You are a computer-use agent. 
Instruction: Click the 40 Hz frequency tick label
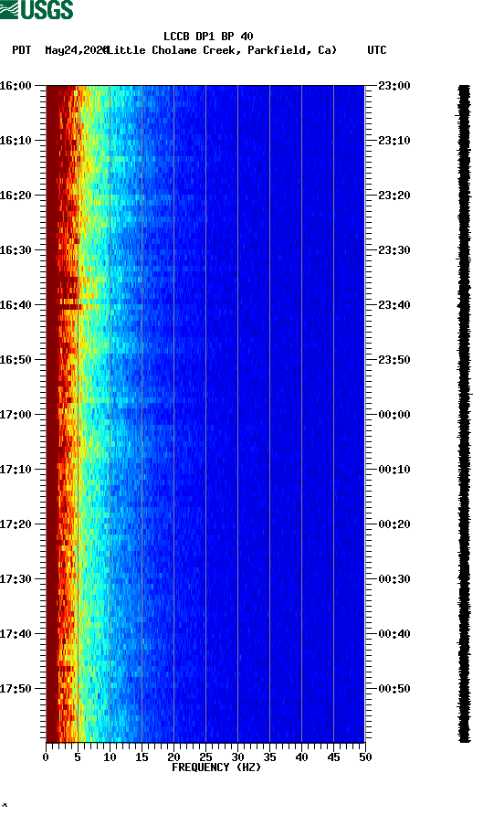click(301, 757)
